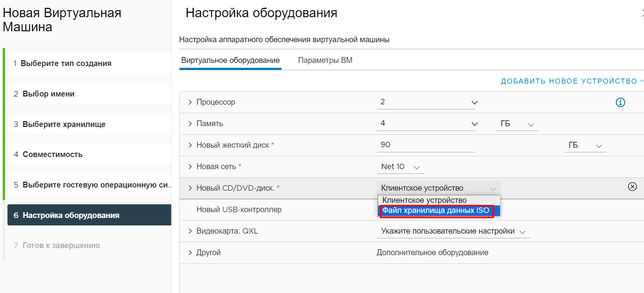Click the hard disk size field
Screen dimensions: 644x293
(x=426, y=145)
